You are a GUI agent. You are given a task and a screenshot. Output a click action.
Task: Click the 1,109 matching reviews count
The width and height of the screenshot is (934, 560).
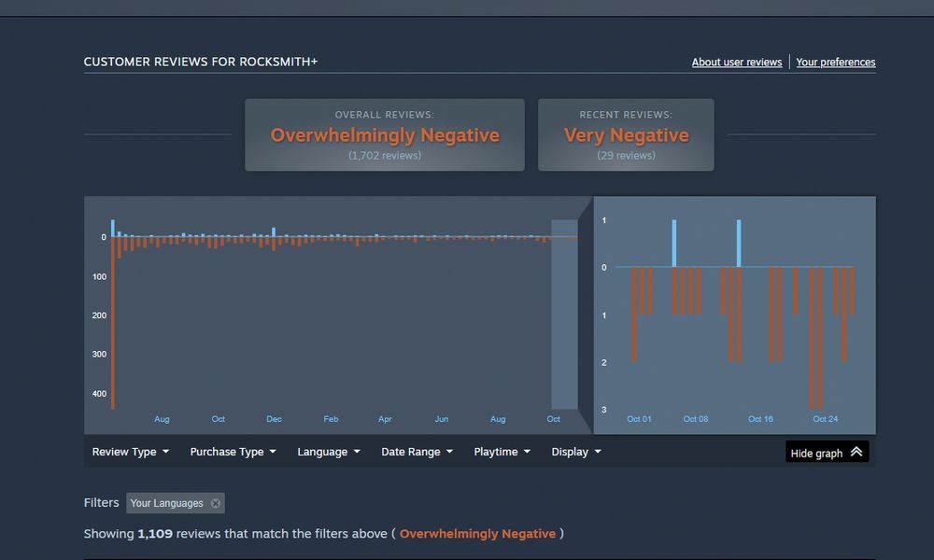tap(155, 534)
